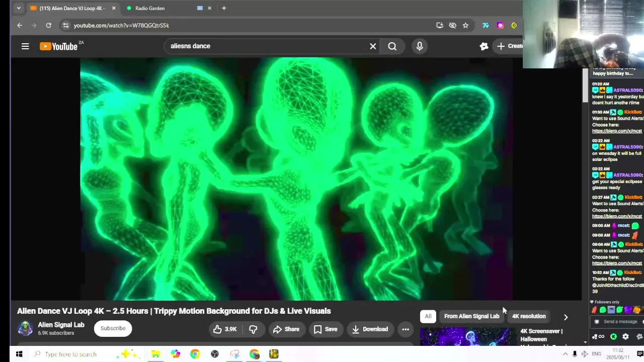Open More actions three-dot menu
The height and width of the screenshot is (362, 644).
click(406, 329)
